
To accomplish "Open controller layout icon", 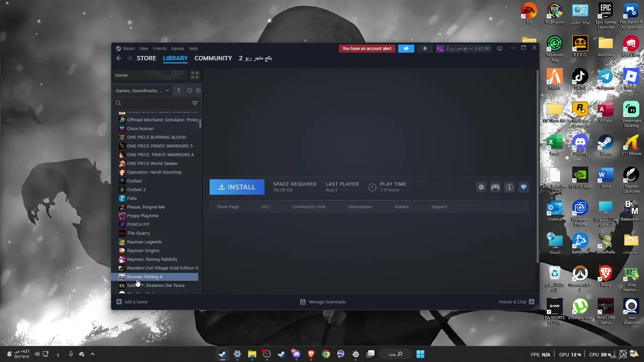I will click(x=496, y=187).
